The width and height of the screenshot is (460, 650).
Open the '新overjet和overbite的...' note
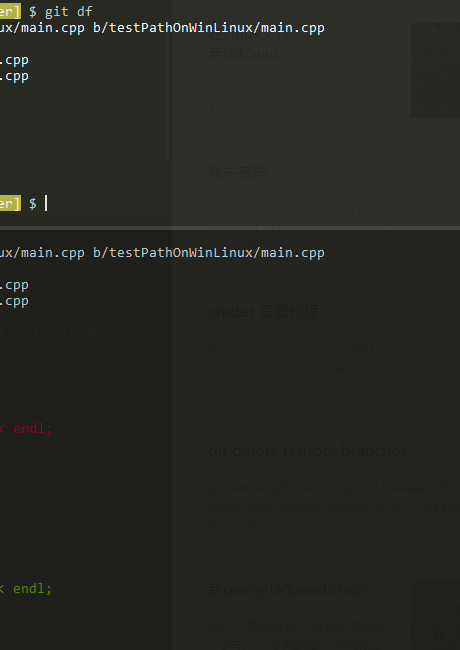tap(293, 589)
